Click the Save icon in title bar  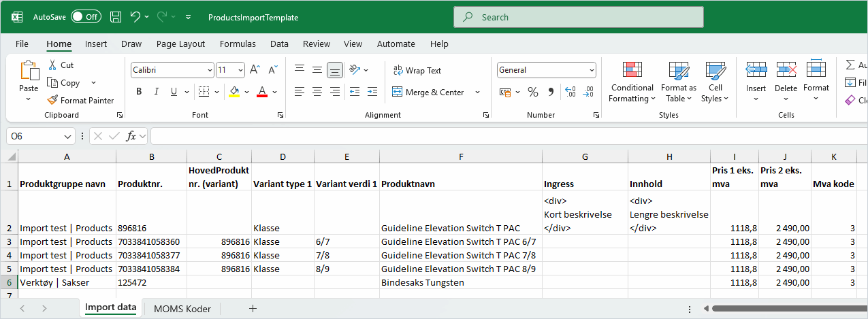[x=116, y=17]
